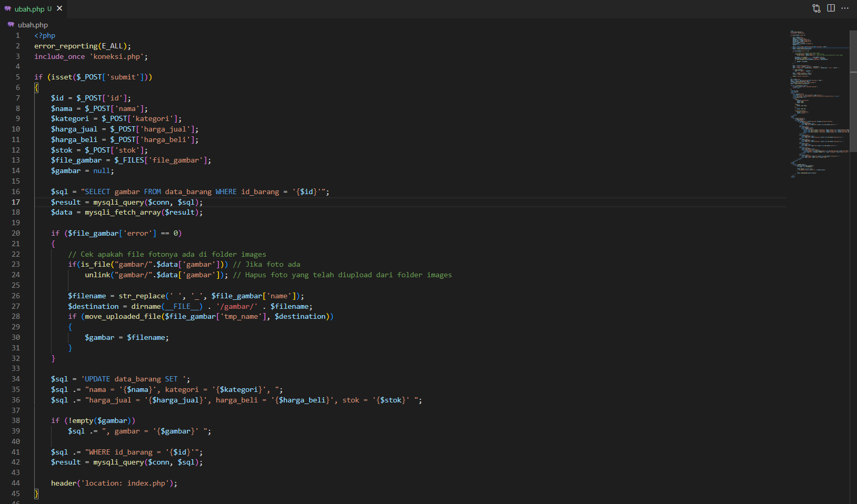Image resolution: width=857 pixels, height=504 pixels.
Task: Click the 'koneksi.php' string on line 3
Action: click(x=117, y=57)
